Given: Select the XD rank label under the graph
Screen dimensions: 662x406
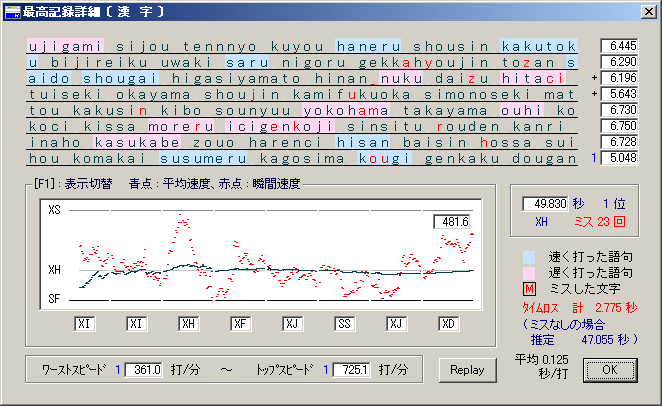Looking at the screenshot, I should (448, 323).
